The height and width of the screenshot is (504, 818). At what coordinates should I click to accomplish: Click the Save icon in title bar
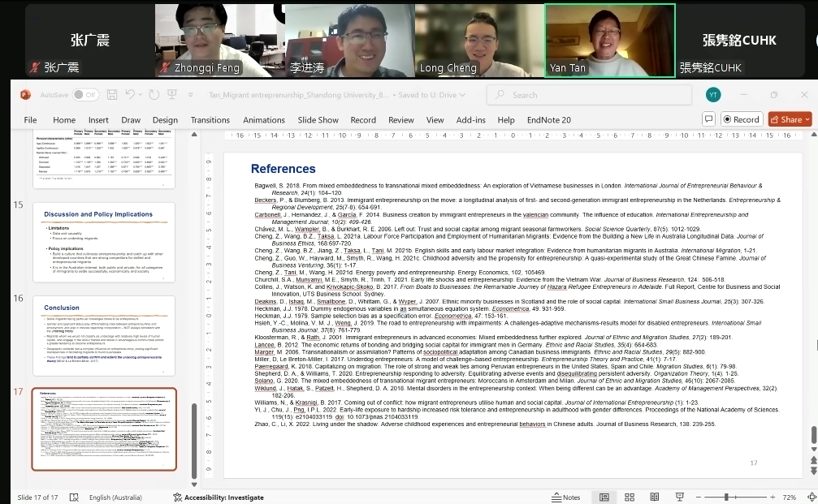(112, 95)
